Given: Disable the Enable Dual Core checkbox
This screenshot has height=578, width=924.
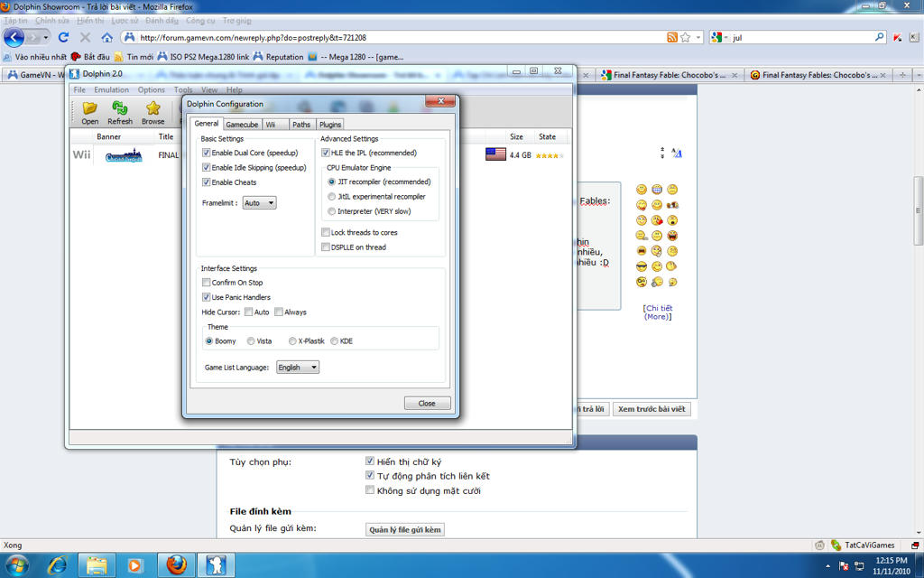Looking at the screenshot, I should [207, 154].
